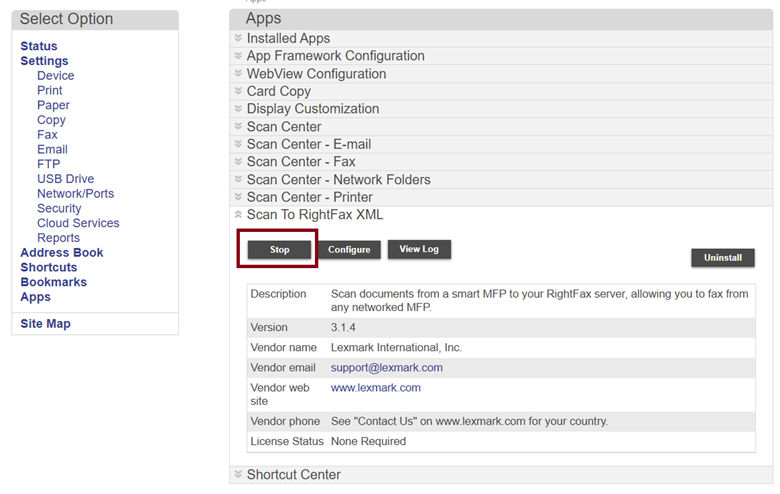Open Configure for Scan To RightFax XML
Image resolution: width=780 pixels, height=494 pixels.
349,250
